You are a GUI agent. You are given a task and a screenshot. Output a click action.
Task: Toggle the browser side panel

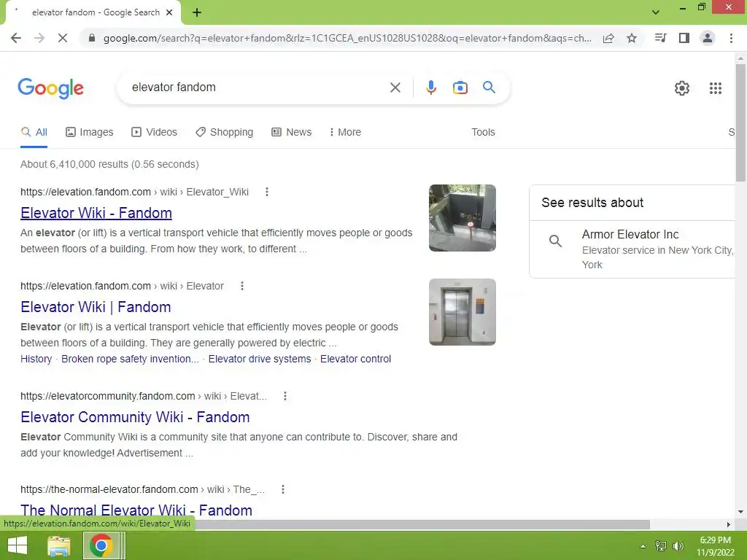coord(684,38)
